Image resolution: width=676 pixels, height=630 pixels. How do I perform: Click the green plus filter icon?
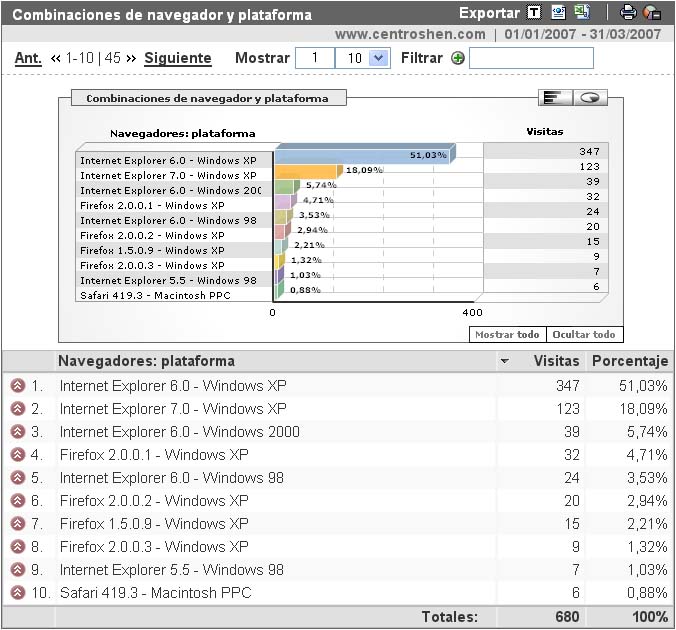[x=458, y=58]
